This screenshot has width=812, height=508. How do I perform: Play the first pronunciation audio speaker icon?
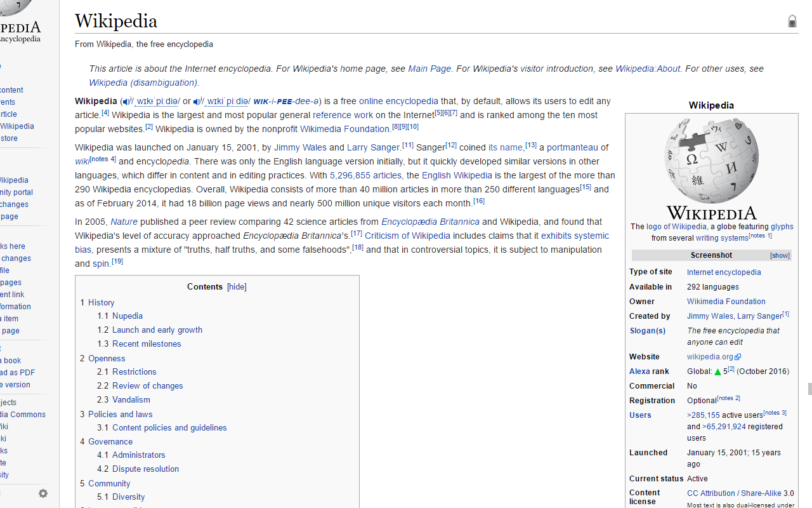pos(126,102)
